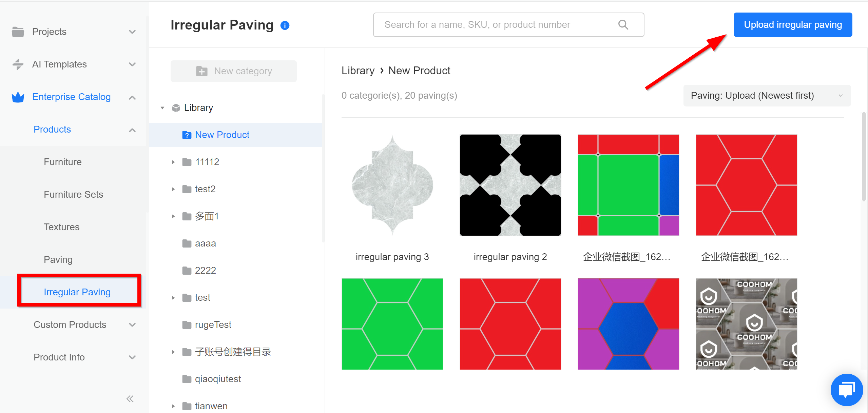Click the Library cube icon
Screen dimensions: 868x413
click(x=176, y=108)
